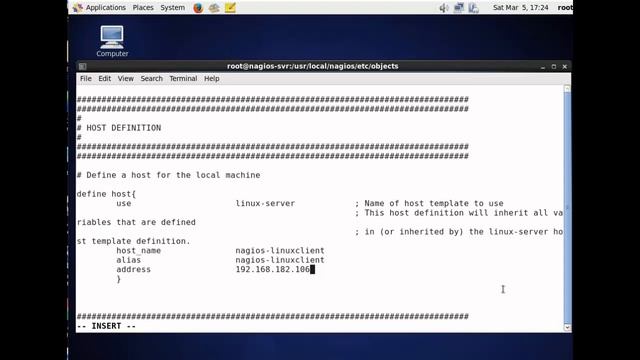Launch Firefox from the panel
This screenshot has width=640, height=360.
click(198, 7)
